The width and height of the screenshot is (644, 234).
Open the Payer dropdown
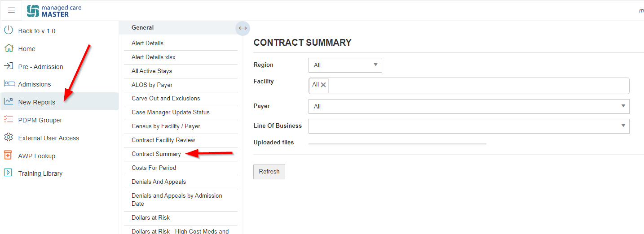coord(469,106)
